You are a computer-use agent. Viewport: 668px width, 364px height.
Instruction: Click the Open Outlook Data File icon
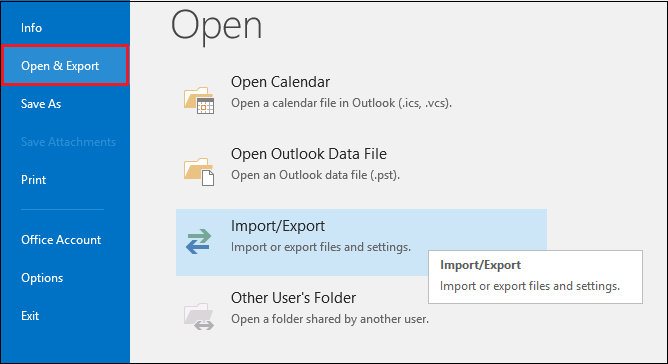click(199, 172)
